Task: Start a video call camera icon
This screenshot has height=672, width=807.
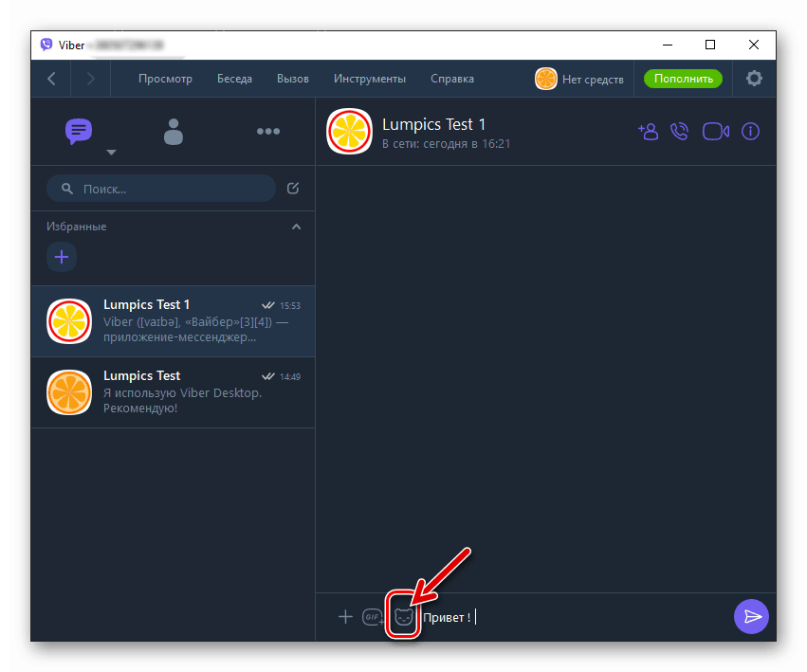Action: coord(716,132)
